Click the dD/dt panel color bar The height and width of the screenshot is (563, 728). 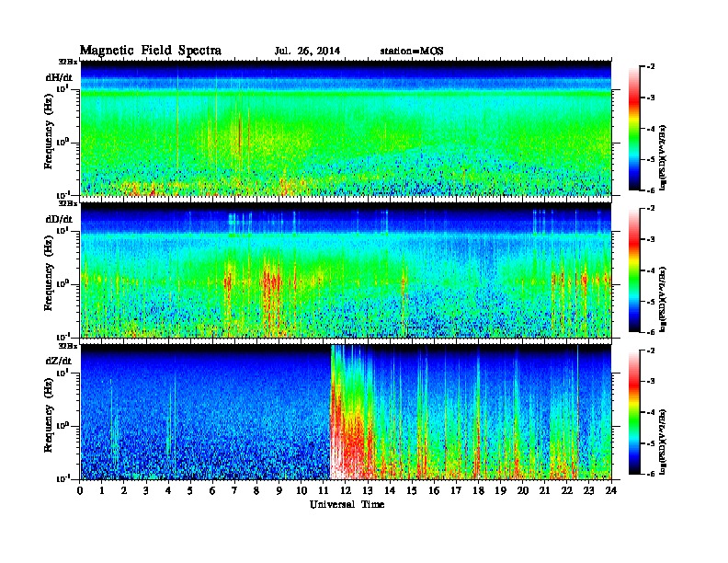click(x=634, y=270)
